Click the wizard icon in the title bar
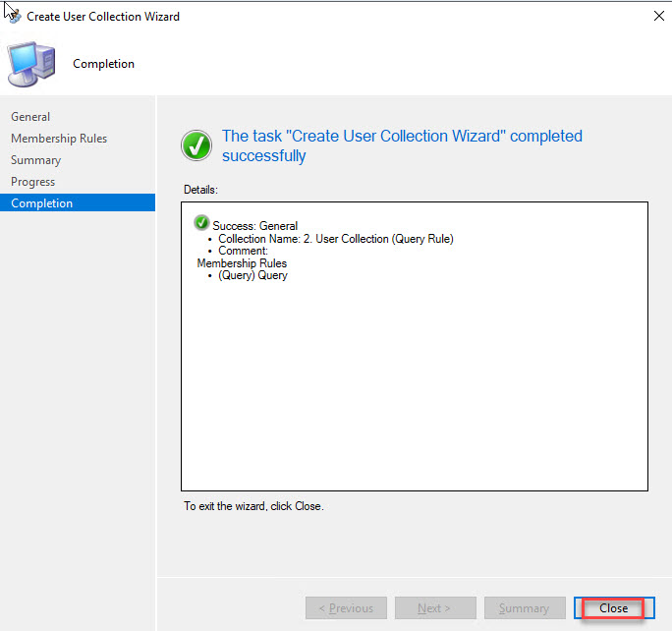Screen dimensions: 672x631 13,16
